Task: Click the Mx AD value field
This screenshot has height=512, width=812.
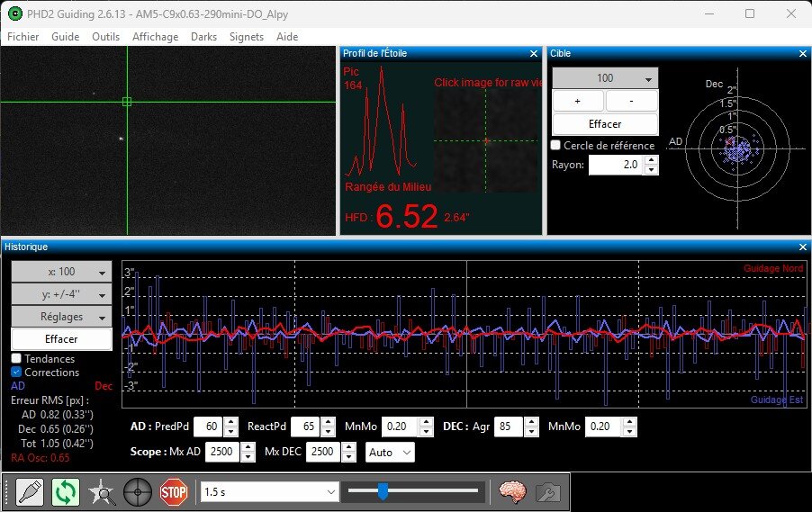Action: [x=223, y=452]
